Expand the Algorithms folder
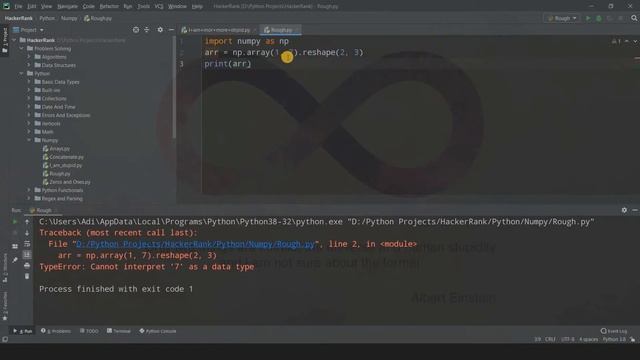Screen dimensions: 640x360 (29, 57)
